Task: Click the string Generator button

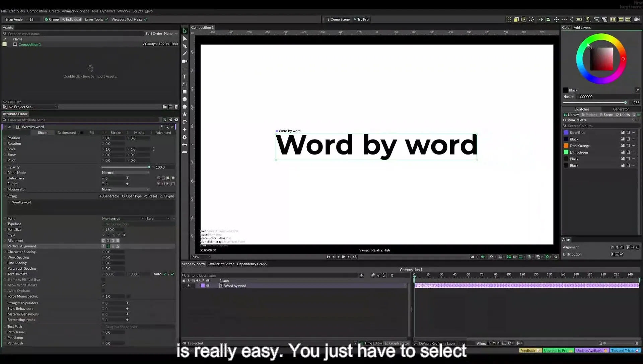Action: (x=109, y=196)
